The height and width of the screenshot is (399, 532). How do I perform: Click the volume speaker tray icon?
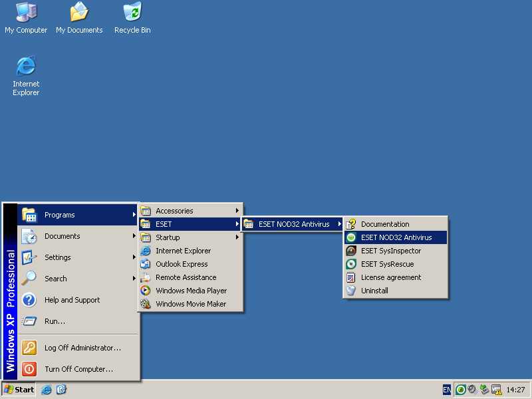472,390
